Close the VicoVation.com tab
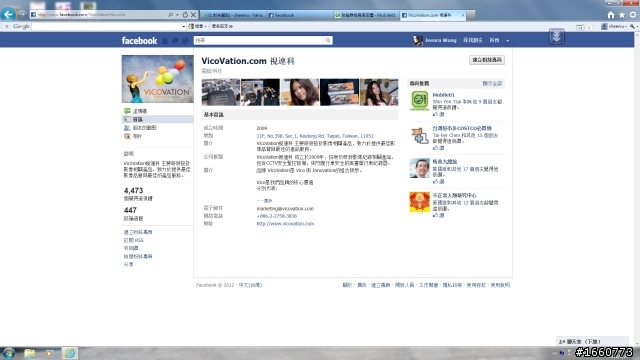640x360 pixels. pyautogui.click(x=462, y=15)
